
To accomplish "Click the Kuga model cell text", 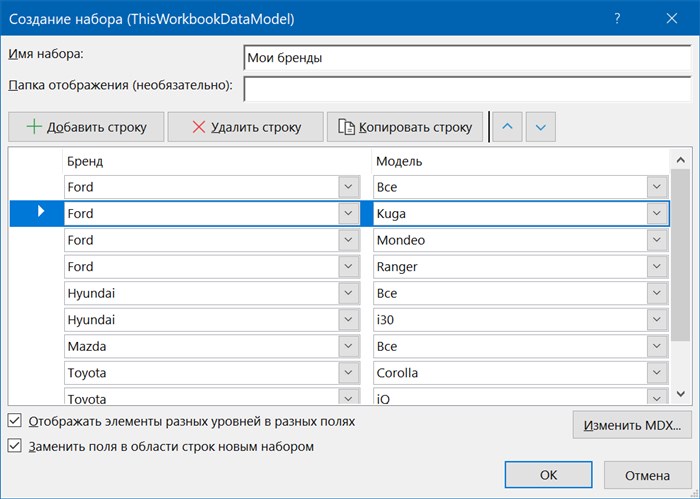I will [391, 214].
